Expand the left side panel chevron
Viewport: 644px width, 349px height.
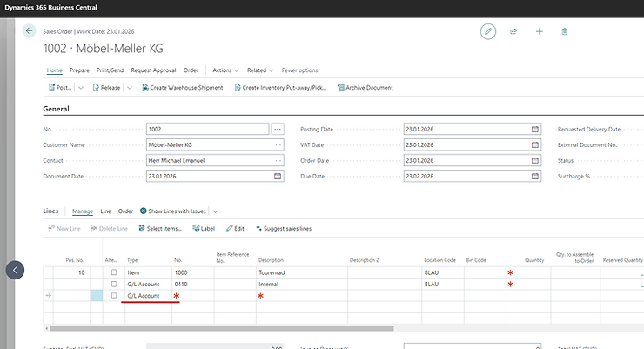tap(15, 270)
